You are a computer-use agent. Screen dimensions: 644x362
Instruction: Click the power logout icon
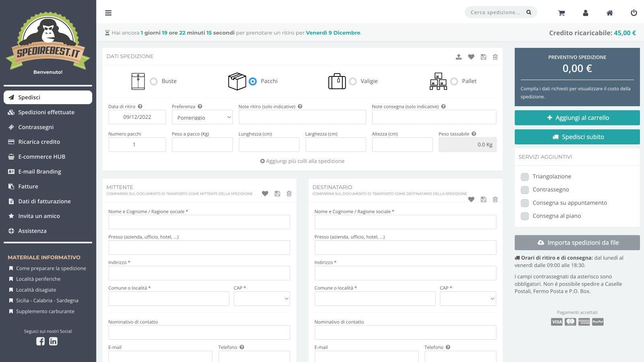pos(634,13)
